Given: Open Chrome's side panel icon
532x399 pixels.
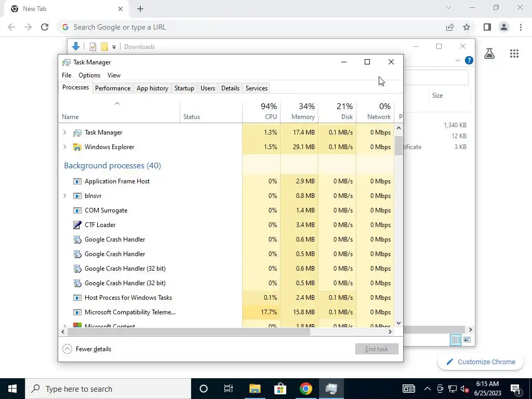Looking at the screenshot, I should (487, 27).
